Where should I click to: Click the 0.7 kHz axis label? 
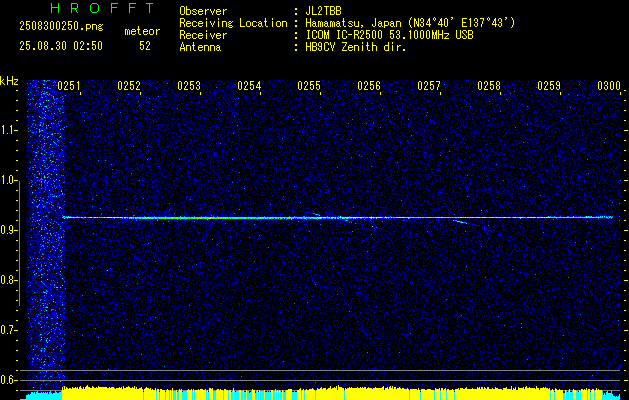click(x=8, y=330)
